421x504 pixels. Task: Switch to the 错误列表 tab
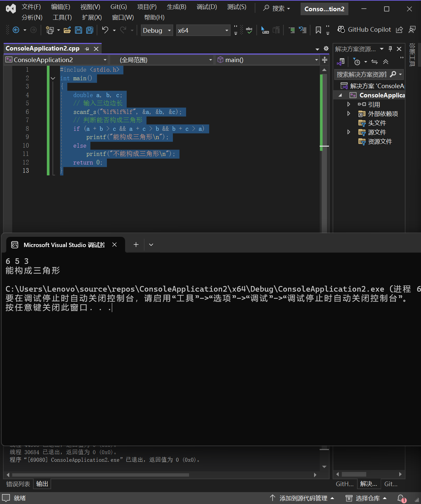(x=18, y=484)
